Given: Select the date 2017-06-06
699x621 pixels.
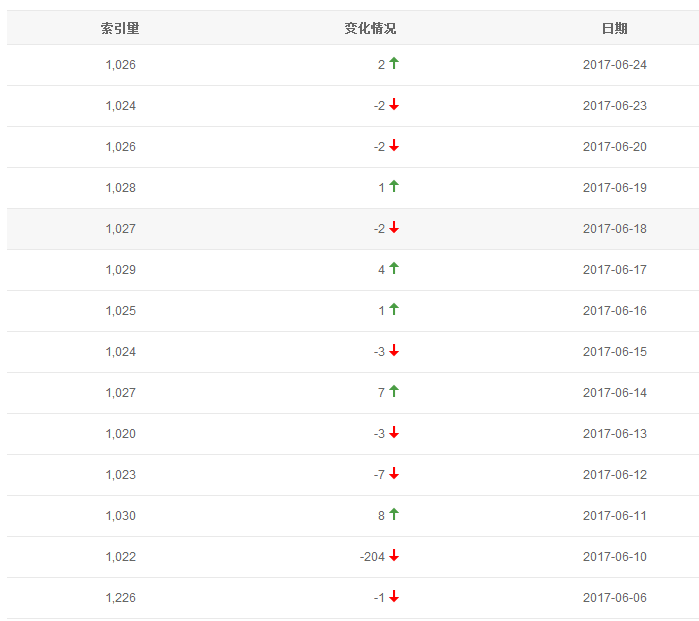Looking at the screenshot, I should pyautogui.click(x=615, y=598).
